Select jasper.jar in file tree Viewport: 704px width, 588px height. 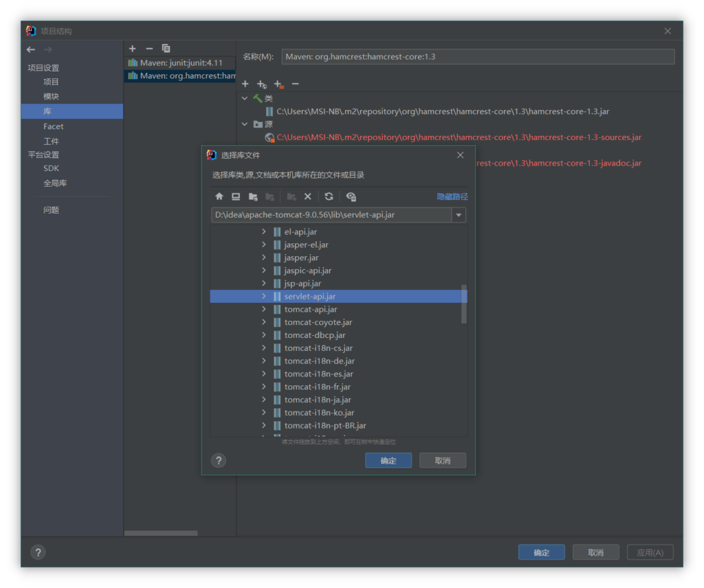301,258
